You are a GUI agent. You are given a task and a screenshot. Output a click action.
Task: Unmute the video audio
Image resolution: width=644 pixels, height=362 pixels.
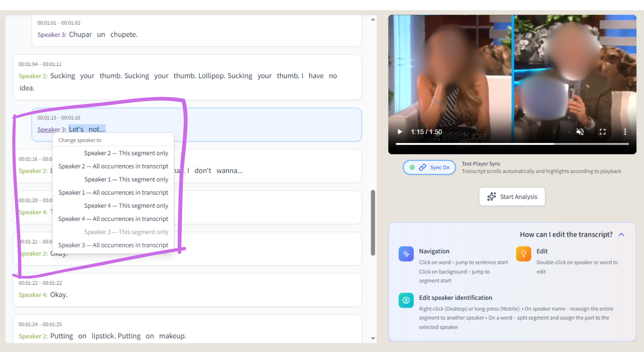click(x=580, y=131)
